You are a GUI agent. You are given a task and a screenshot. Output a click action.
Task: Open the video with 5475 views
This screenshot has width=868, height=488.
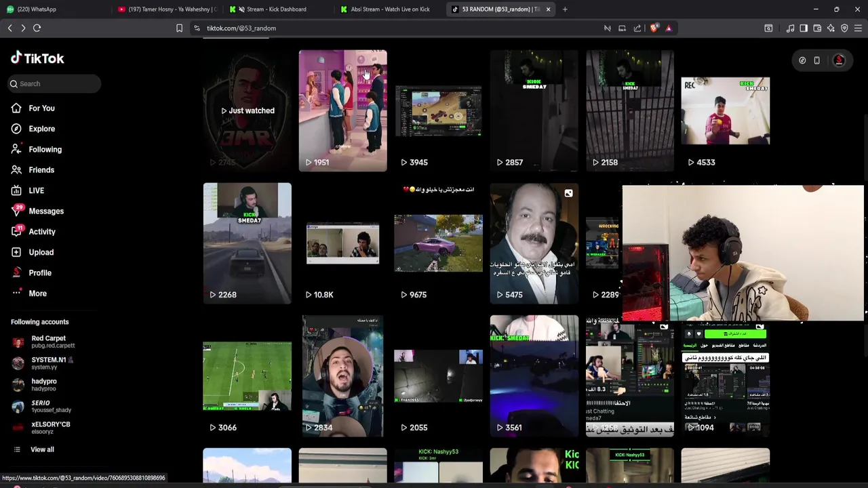pos(534,243)
